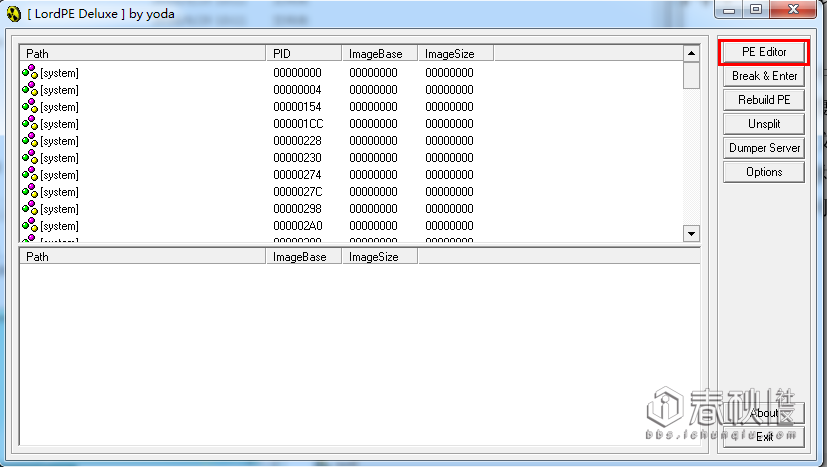The height and width of the screenshot is (467, 827).
Task: Click the process list scrollbar thumb
Action: pyautogui.click(x=691, y=75)
